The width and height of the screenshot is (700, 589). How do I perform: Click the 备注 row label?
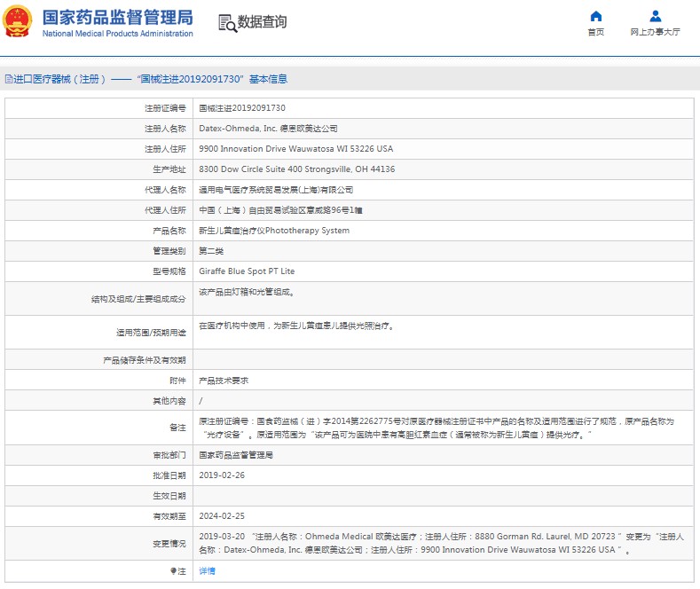click(177, 428)
